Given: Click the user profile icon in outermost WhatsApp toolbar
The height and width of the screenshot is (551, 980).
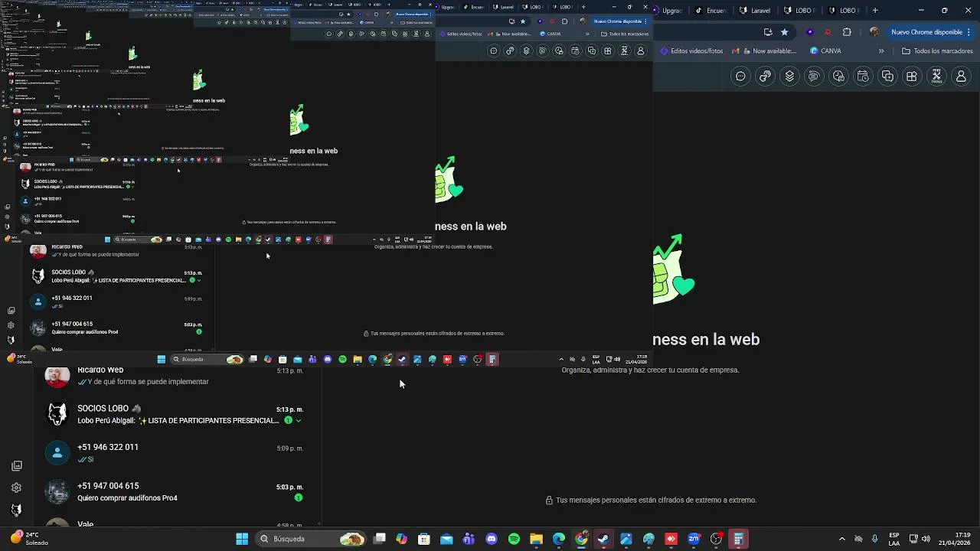Looking at the screenshot, I should coord(961,77).
